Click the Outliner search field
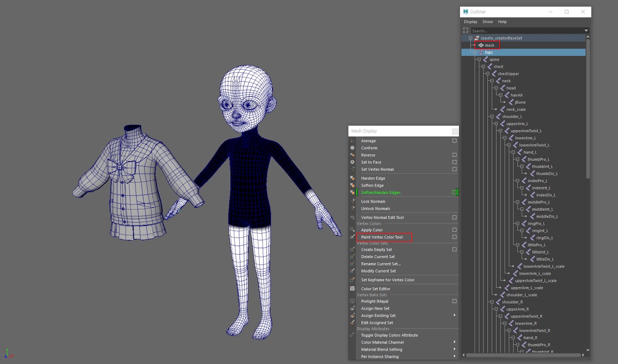Image resolution: width=618 pixels, height=364 pixels. [x=526, y=30]
